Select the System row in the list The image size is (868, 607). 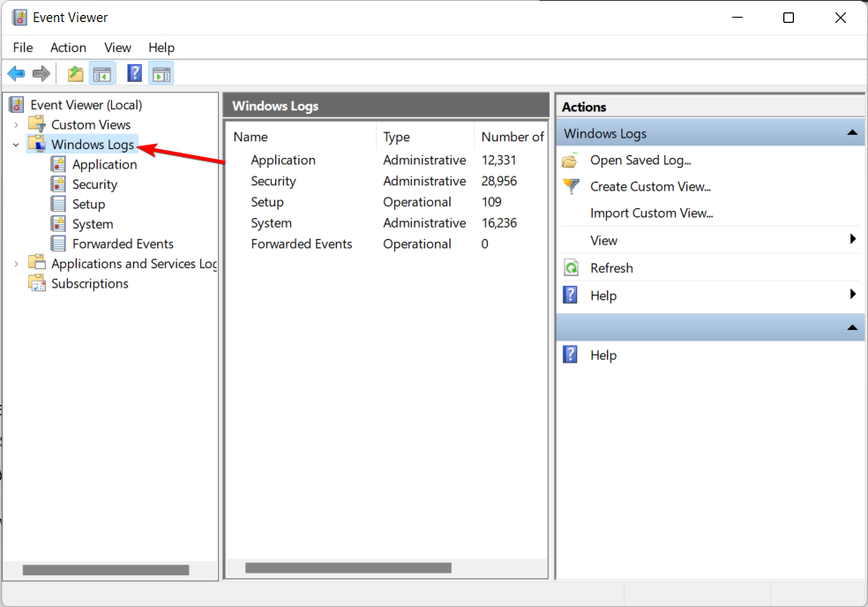(386, 223)
